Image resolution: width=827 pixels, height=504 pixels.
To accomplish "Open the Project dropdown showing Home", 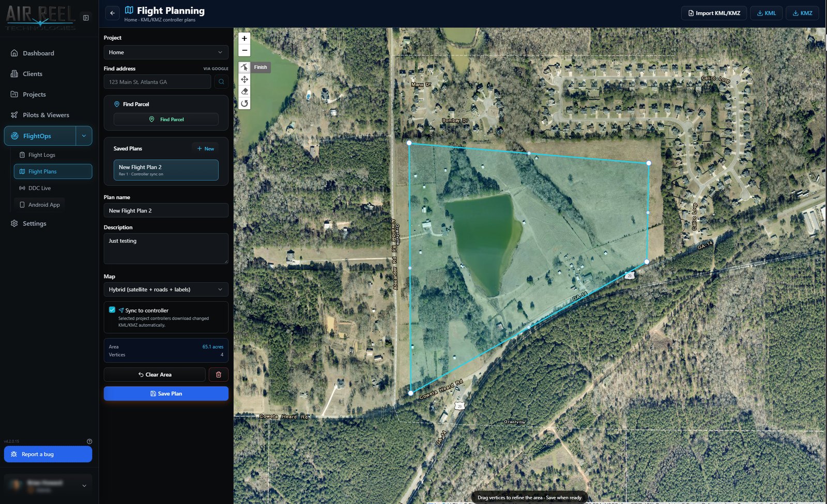I will click(x=166, y=52).
